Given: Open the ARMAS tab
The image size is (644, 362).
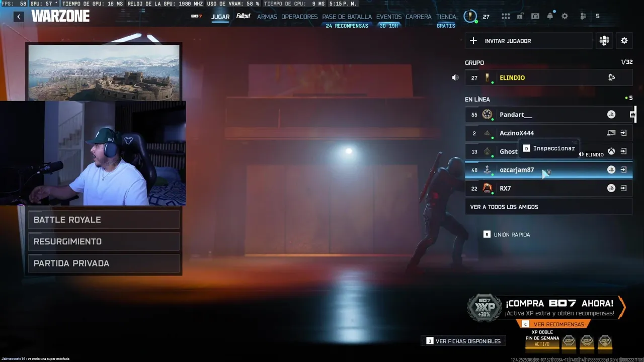Looking at the screenshot, I should click(x=267, y=17).
